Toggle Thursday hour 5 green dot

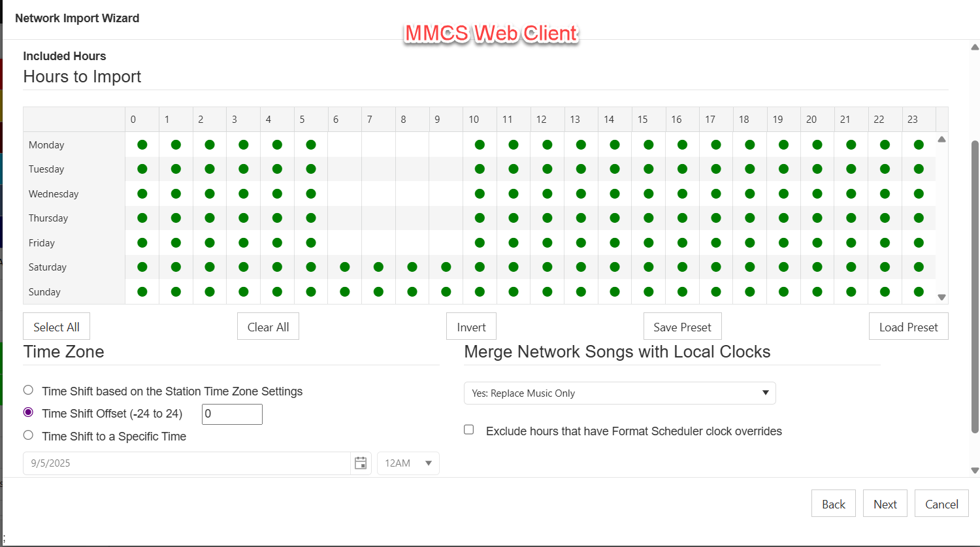click(x=311, y=218)
